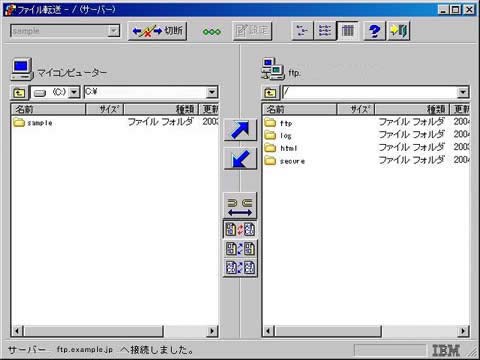Click the exit door icon in toolbar
Screen dimensions: 480x360
pyautogui.click(x=399, y=31)
